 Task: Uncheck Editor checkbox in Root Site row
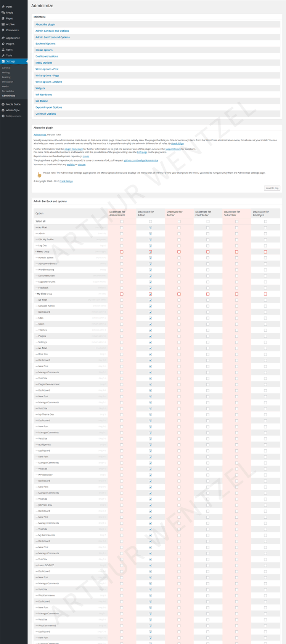[150, 354]
